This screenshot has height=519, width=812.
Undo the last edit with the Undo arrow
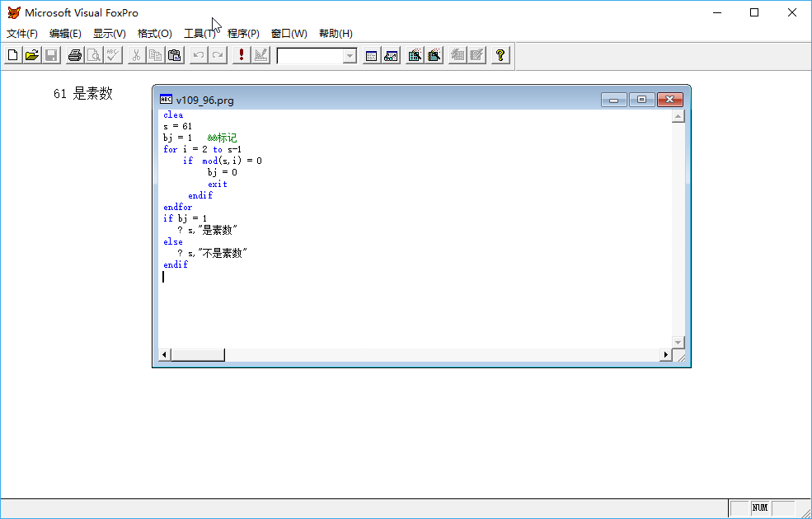pyautogui.click(x=199, y=55)
